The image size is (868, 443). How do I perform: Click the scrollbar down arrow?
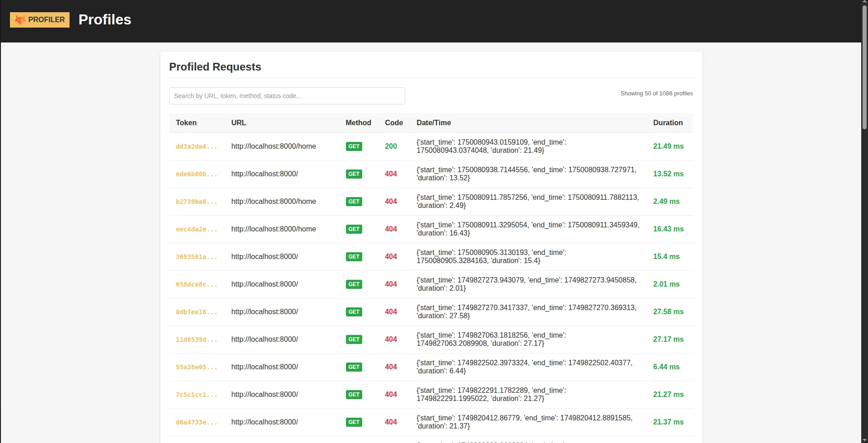tap(864, 440)
